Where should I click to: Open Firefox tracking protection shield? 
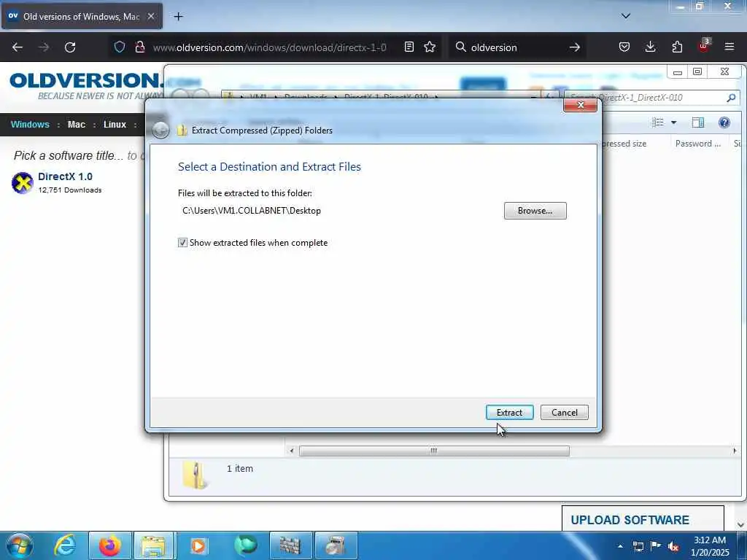(x=120, y=47)
